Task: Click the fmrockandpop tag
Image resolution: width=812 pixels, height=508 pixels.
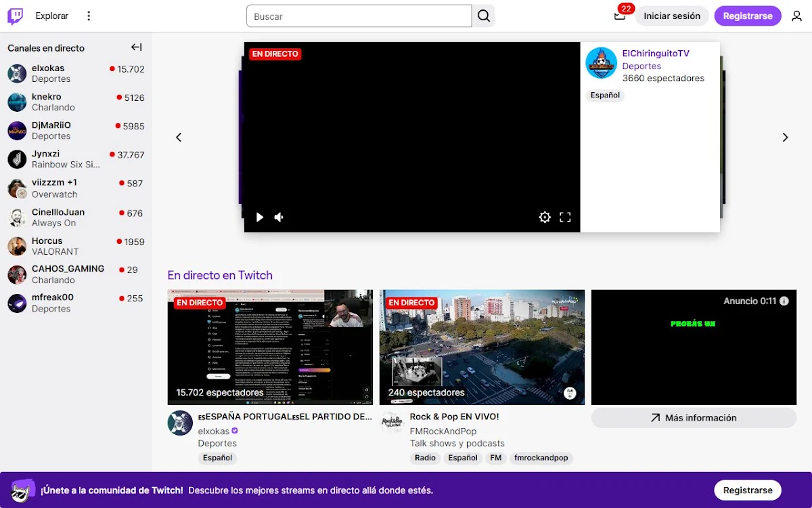Action: tap(541, 458)
